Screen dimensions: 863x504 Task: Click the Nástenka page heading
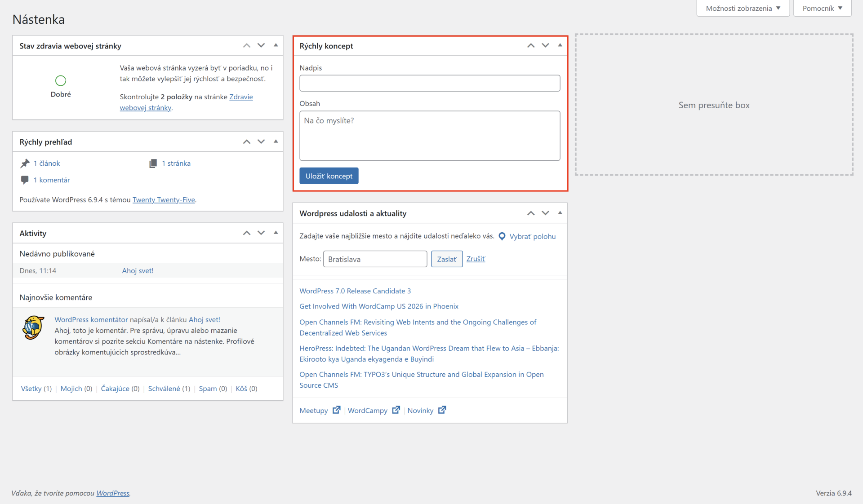coord(39,19)
